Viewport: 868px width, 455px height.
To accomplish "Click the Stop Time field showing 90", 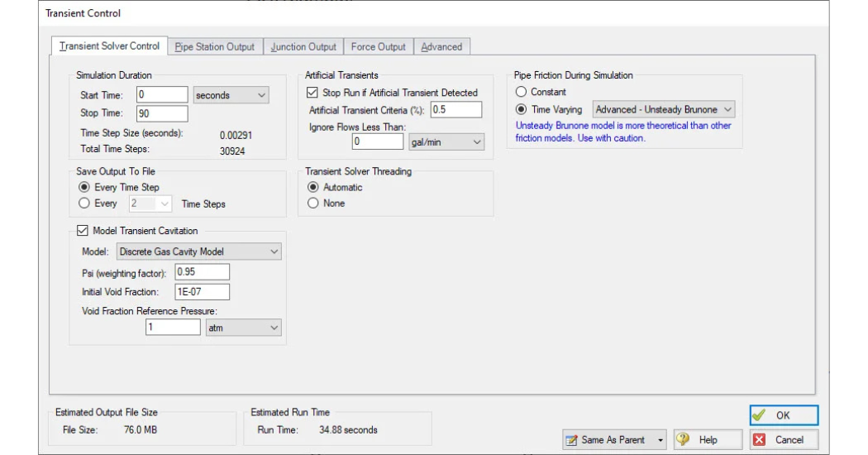I will click(162, 113).
